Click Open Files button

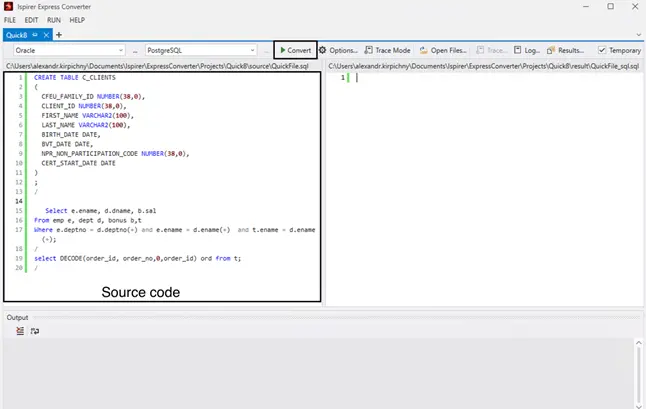pos(443,50)
